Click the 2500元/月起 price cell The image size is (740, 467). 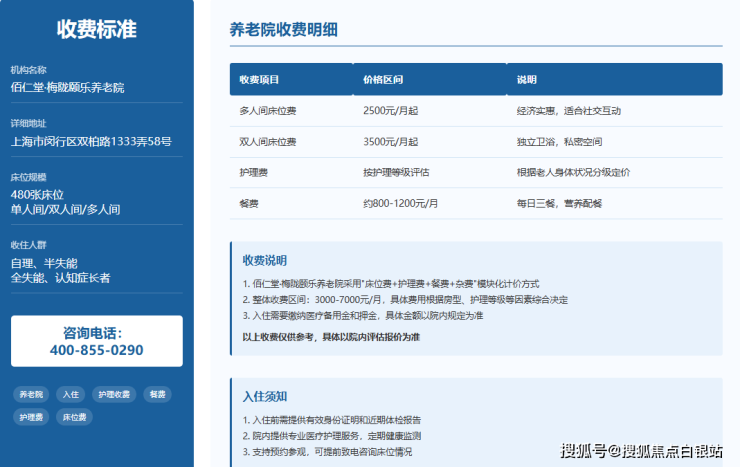[x=391, y=111]
